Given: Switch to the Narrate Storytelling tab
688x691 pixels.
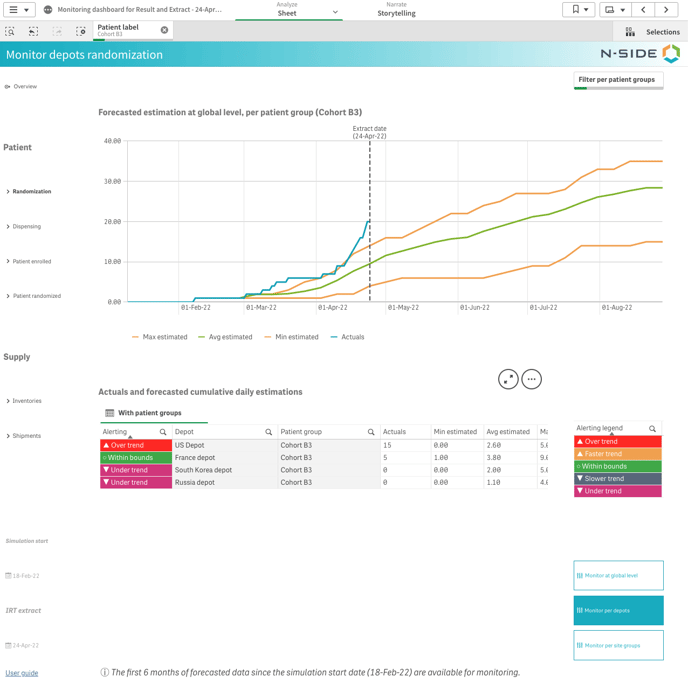Looking at the screenshot, I should 396,10.
